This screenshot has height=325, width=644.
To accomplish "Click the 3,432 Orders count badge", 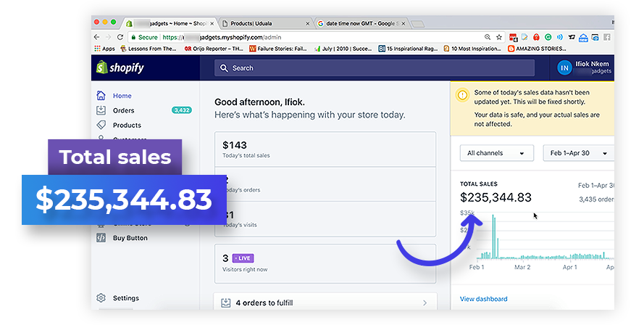I will tap(182, 110).
